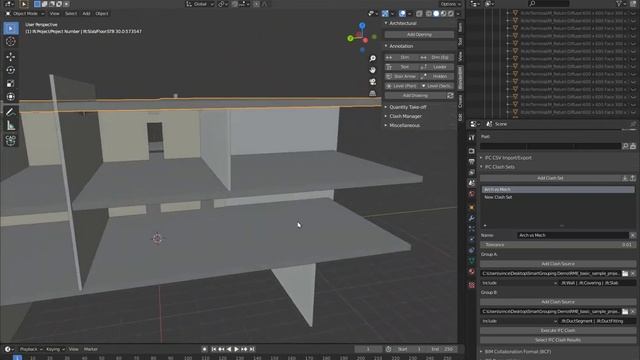
Task: Open the Select menu
Action: click(x=71, y=13)
